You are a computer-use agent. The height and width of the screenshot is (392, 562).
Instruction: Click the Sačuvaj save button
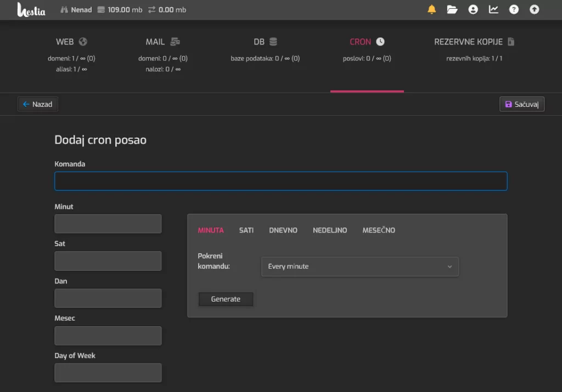coord(522,104)
